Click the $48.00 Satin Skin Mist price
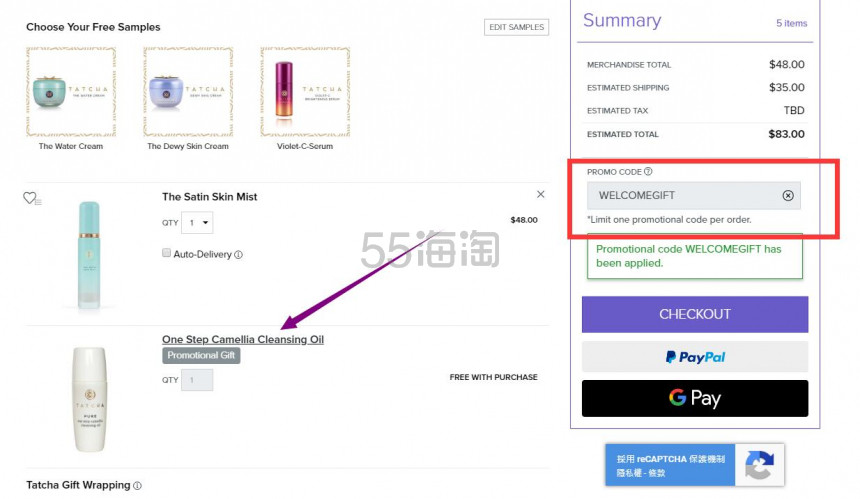Screen dimensions: 860x499 pos(524,220)
